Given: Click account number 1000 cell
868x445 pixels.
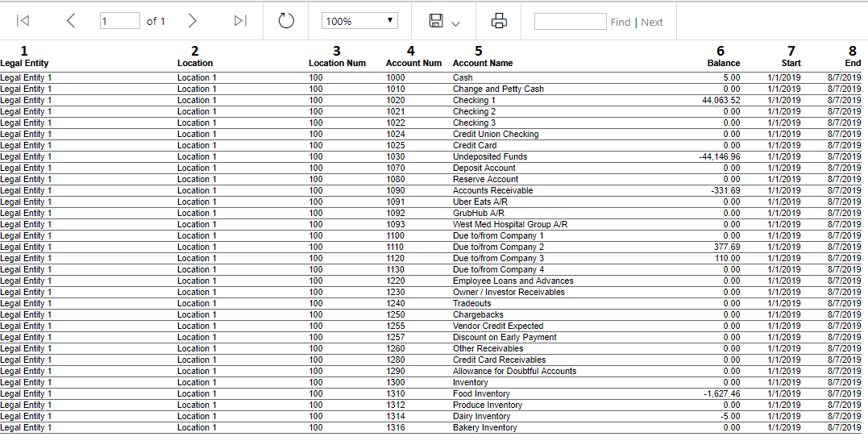Looking at the screenshot, I should point(395,77).
